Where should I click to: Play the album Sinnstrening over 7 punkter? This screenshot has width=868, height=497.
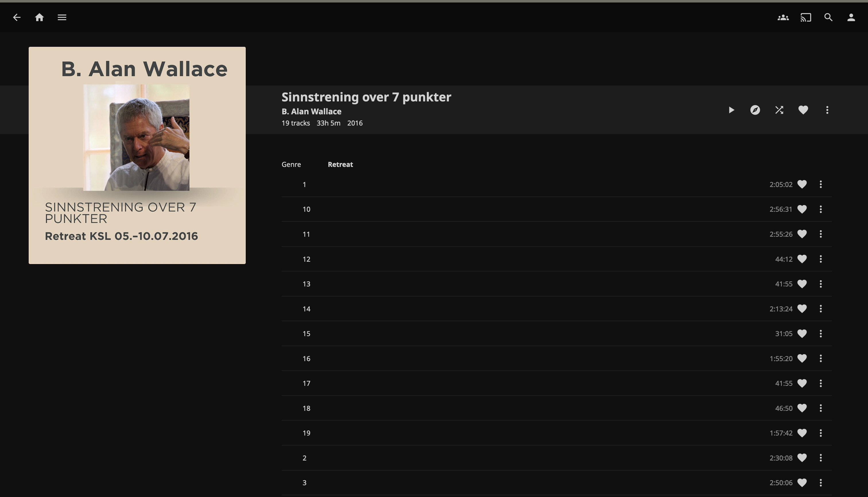731,110
